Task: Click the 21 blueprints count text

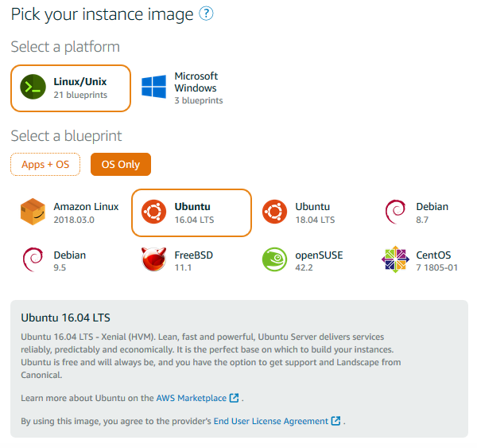Action: coord(80,95)
